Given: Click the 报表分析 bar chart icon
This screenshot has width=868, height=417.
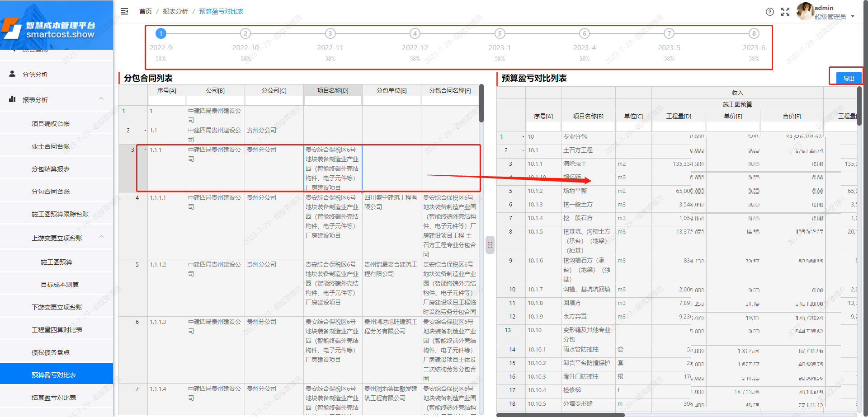Looking at the screenshot, I should [12, 99].
